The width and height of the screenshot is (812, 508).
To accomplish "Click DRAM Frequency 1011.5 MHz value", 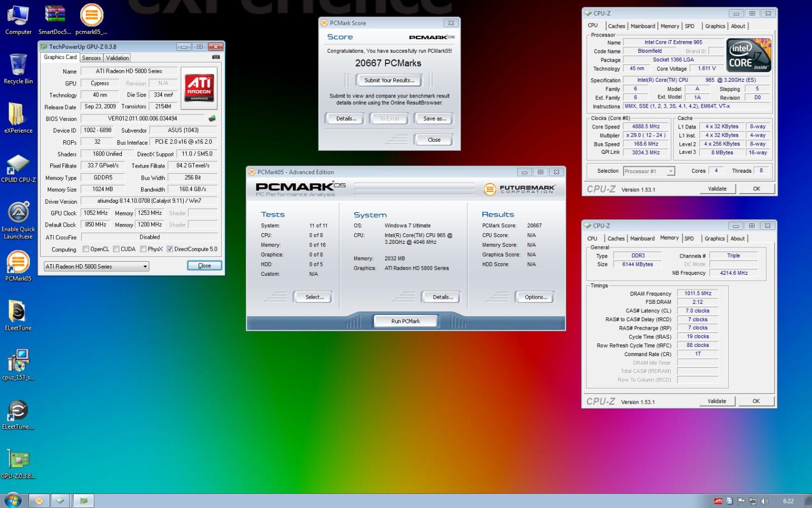I will [698, 293].
